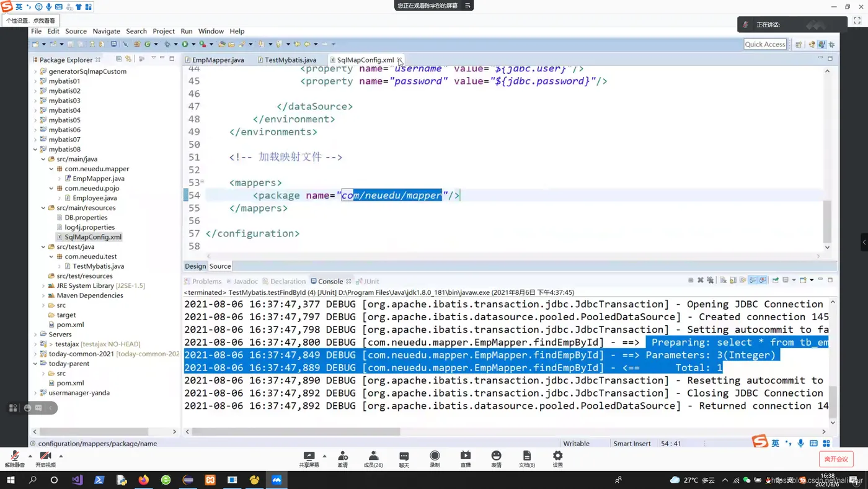The width and height of the screenshot is (868, 489).
Task: Open the Display Selected Console dropdown arrow
Action: coord(794,280)
